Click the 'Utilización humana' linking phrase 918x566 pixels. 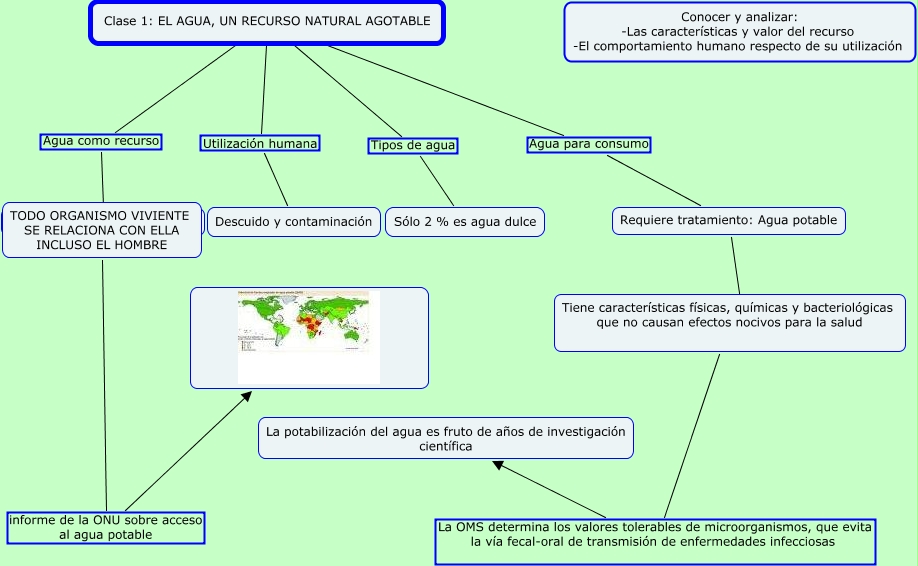(x=260, y=144)
